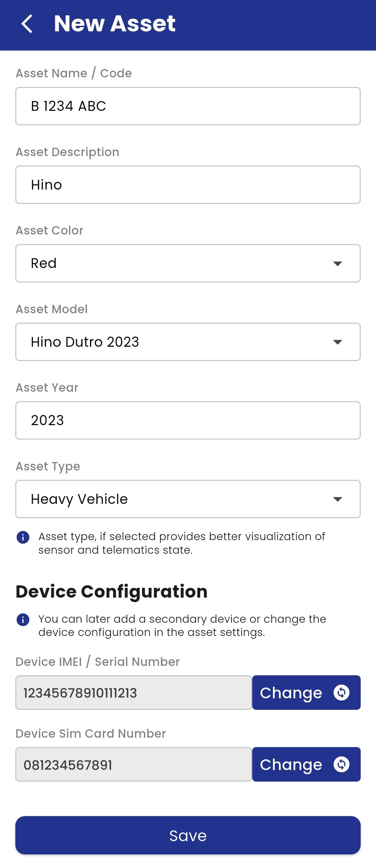Click the New Asset page title

coord(115,24)
